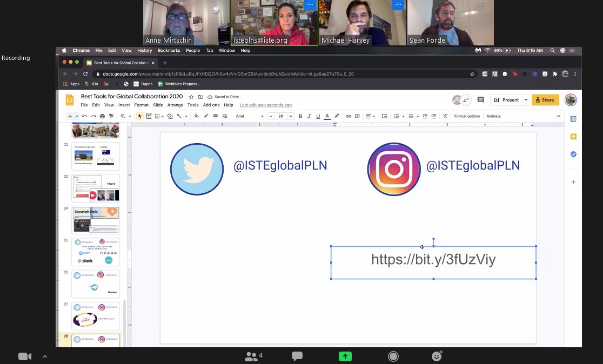Decrease indent of the text
The width and height of the screenshot is (603, 364).
tap(425, 116)
